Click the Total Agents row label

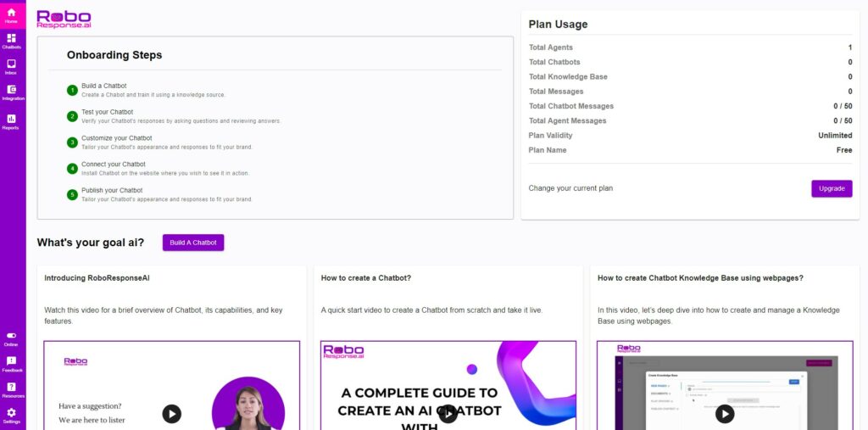(x=551, y=47)
